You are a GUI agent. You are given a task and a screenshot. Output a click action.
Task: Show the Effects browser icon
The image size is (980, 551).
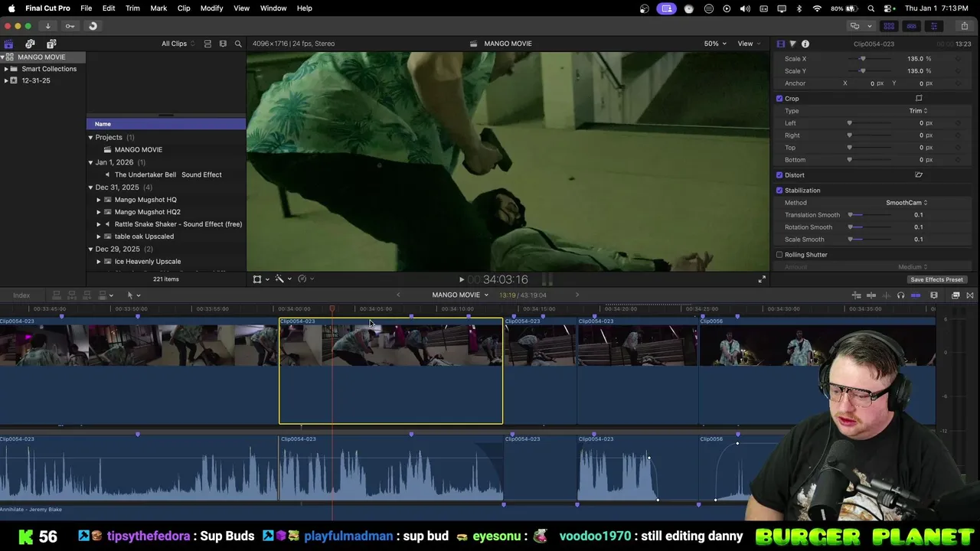[955, 295]
